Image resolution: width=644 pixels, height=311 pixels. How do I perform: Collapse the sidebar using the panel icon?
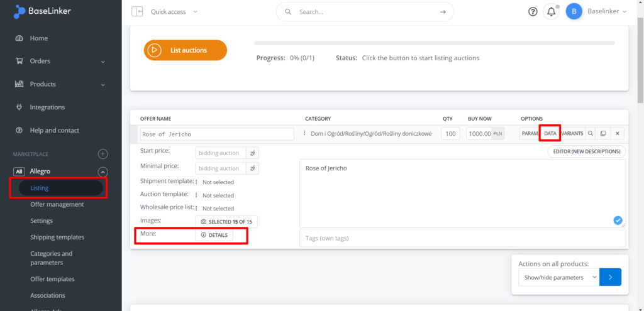point(136,11)
